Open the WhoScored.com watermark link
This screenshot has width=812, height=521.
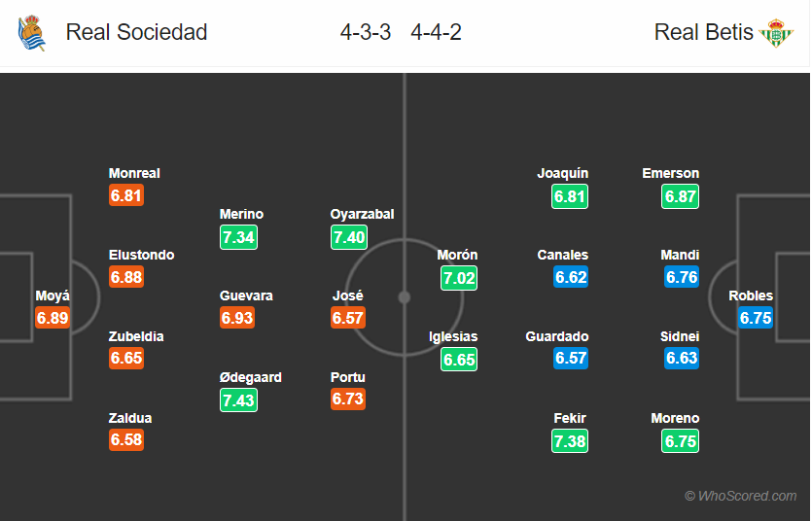tap(741, 496)
